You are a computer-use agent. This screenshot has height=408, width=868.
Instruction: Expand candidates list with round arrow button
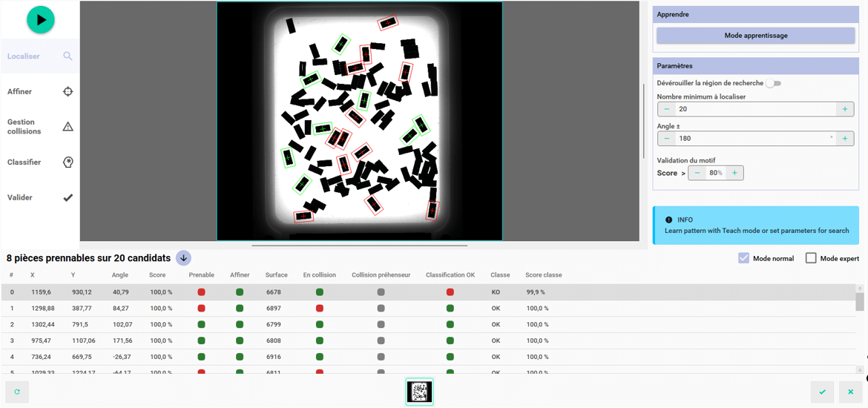click(x=183, y=258)
